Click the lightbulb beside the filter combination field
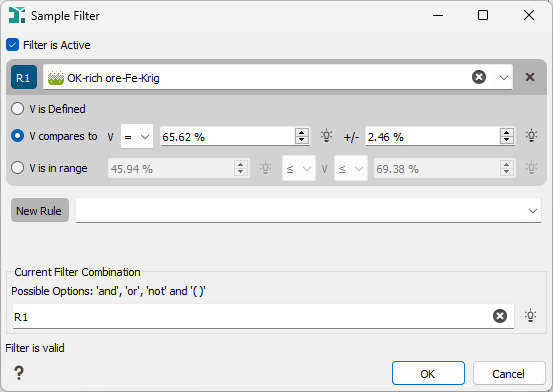Viewport: 553px width, 392px height. 530,316
